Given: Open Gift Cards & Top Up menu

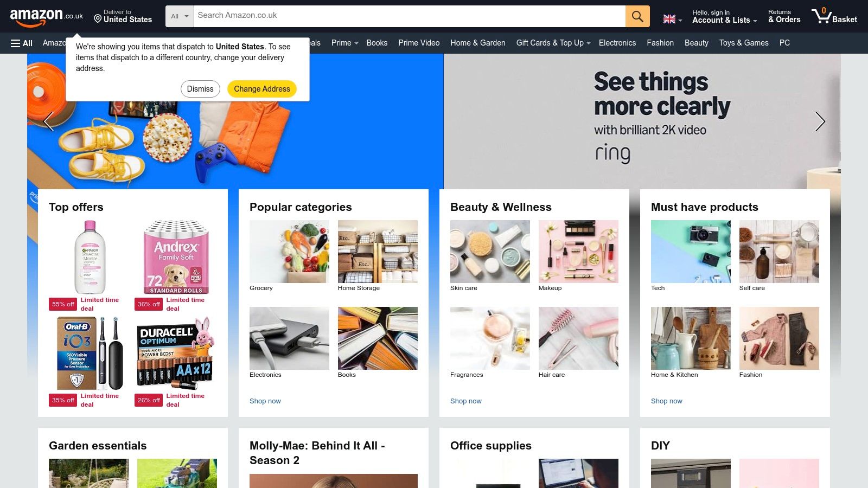Looking at the screenshot, I should pos(553,43).
